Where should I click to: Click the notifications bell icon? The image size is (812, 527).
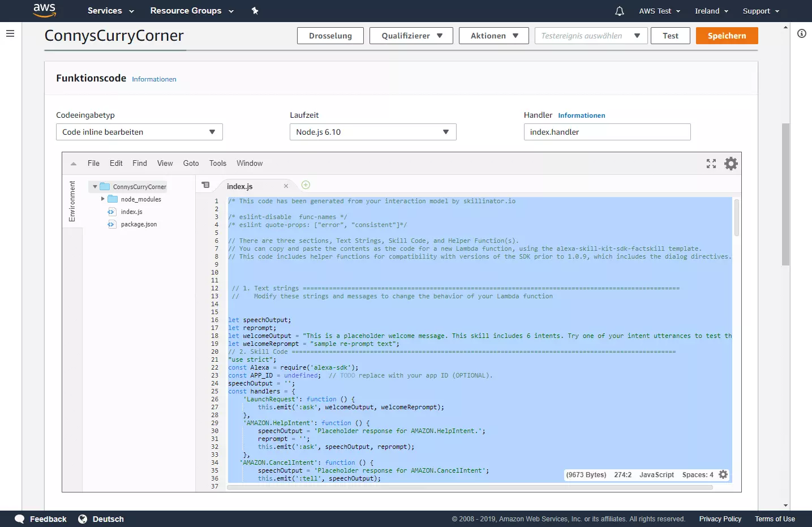(x=619, y=11)
